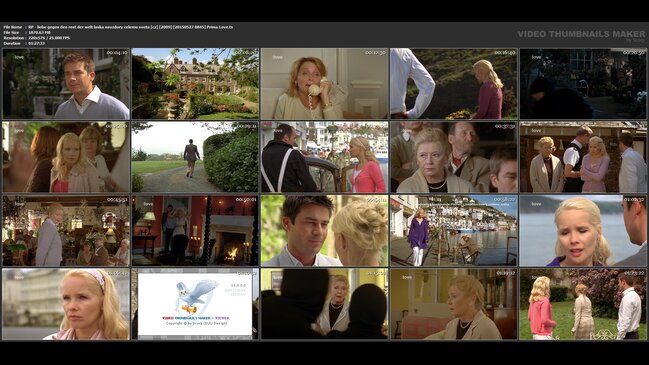
Task: Open thumbnail of woman on telephone
Action: click(x=324, y=84)
